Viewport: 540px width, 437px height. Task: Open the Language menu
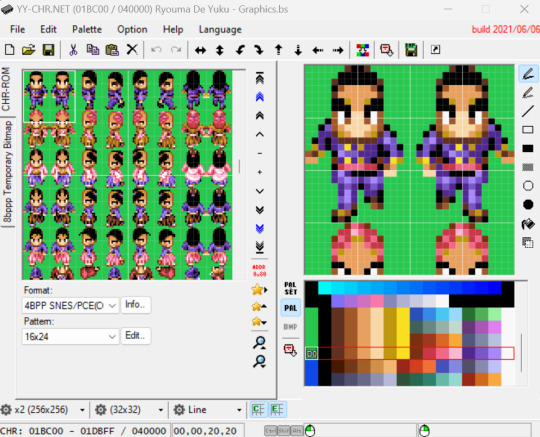click(x=220, y=30)
